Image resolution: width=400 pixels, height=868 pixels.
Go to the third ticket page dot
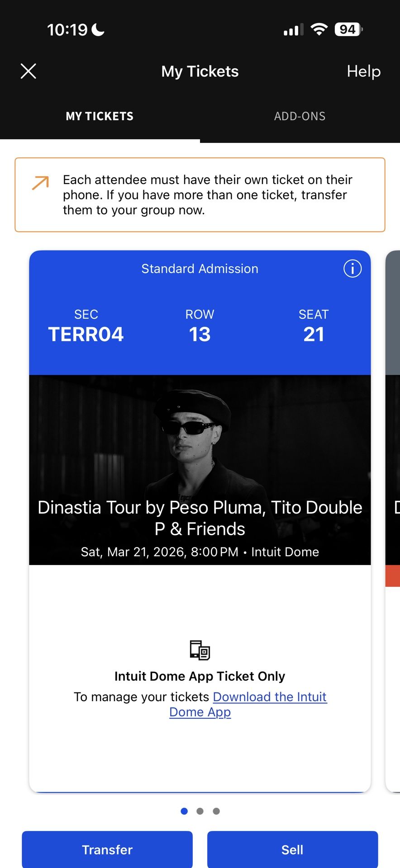pyautogui.click(x=216, y=811)
